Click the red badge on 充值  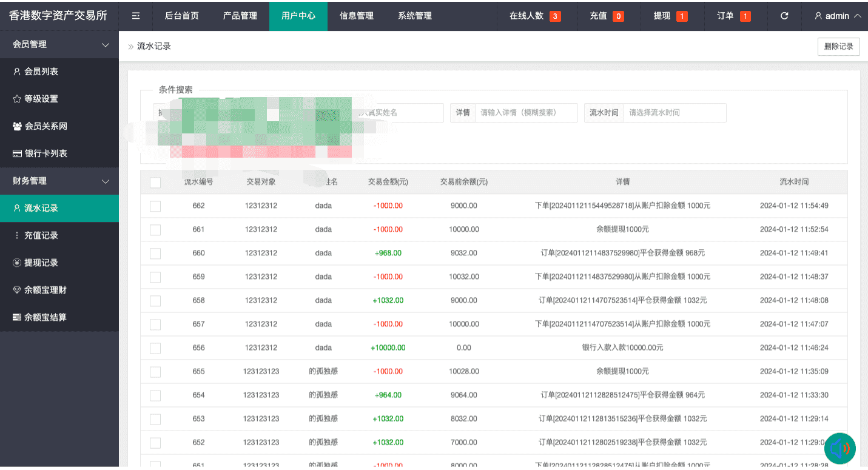pos(618,16)
